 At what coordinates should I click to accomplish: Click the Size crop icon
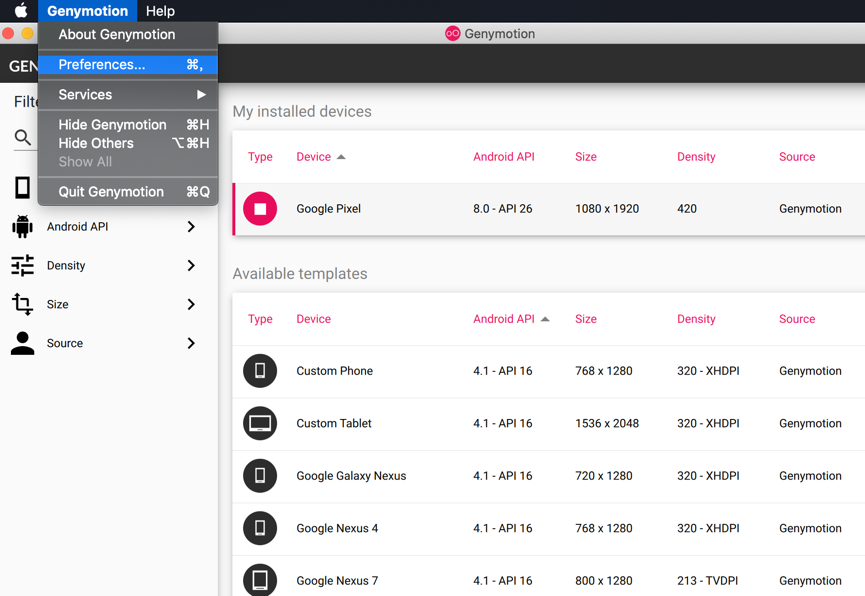22,304
